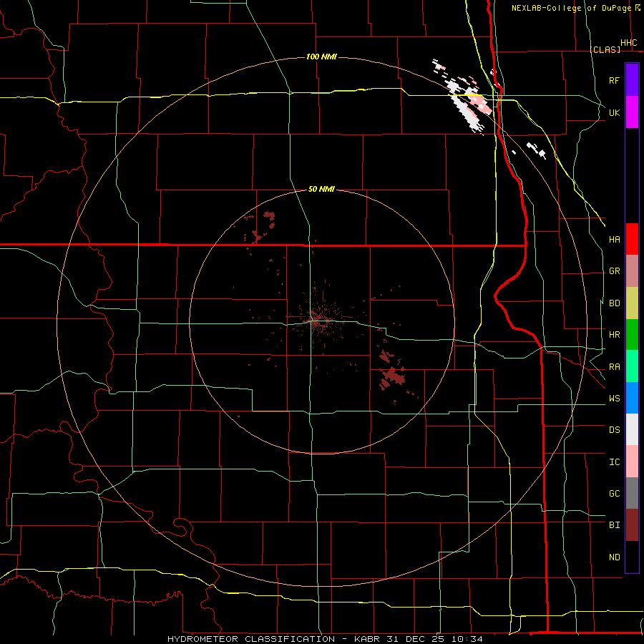
Task: Click the 31 DEC 25 date text
Action: click(x=416, y=639)
